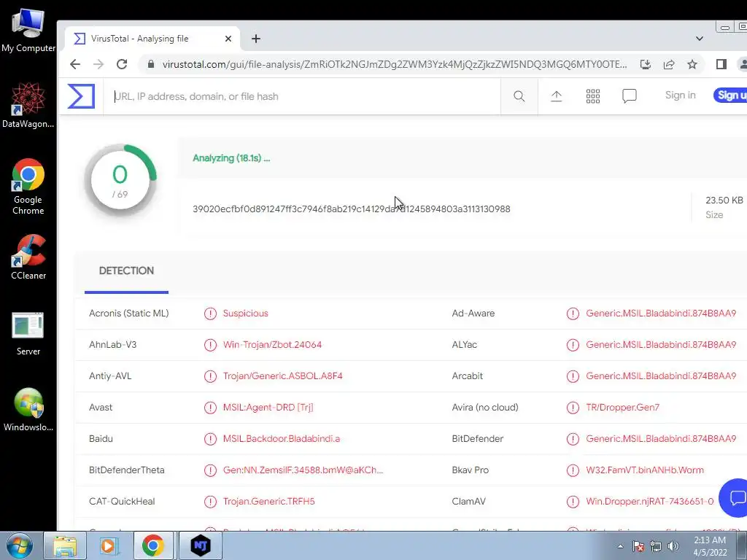Screen dimensions: 747x560
Task: Click the install app icon in address bar
Action: 646,64
